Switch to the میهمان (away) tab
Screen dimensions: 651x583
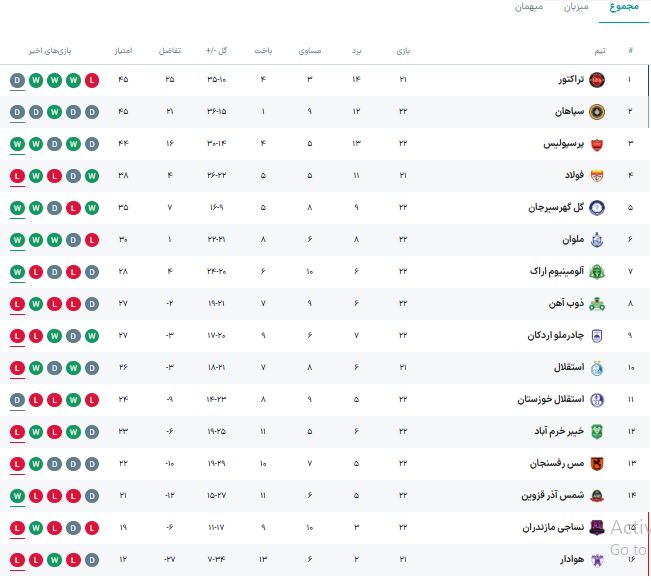pos(529,8)
